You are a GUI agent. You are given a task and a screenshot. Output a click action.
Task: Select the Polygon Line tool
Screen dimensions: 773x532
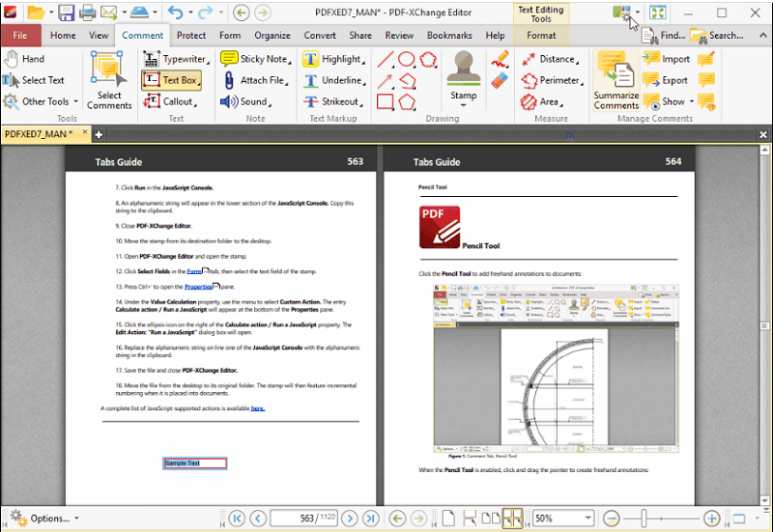click(x=407, y=81)
